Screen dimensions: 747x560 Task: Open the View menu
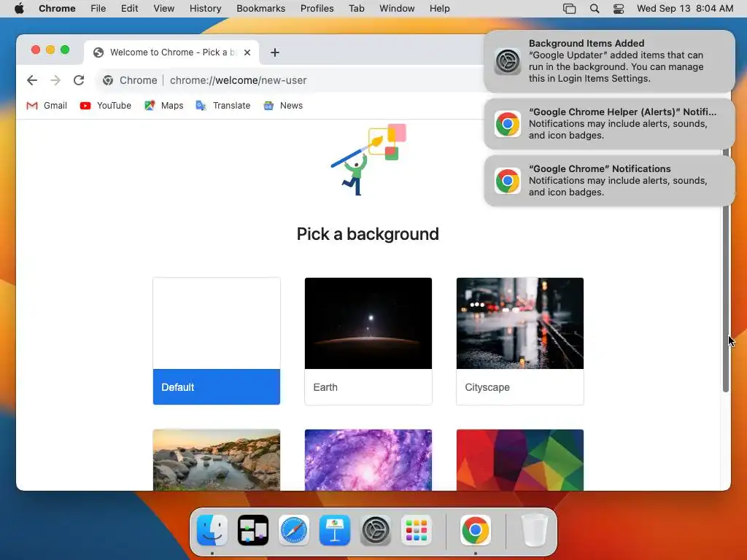(164, 9)
